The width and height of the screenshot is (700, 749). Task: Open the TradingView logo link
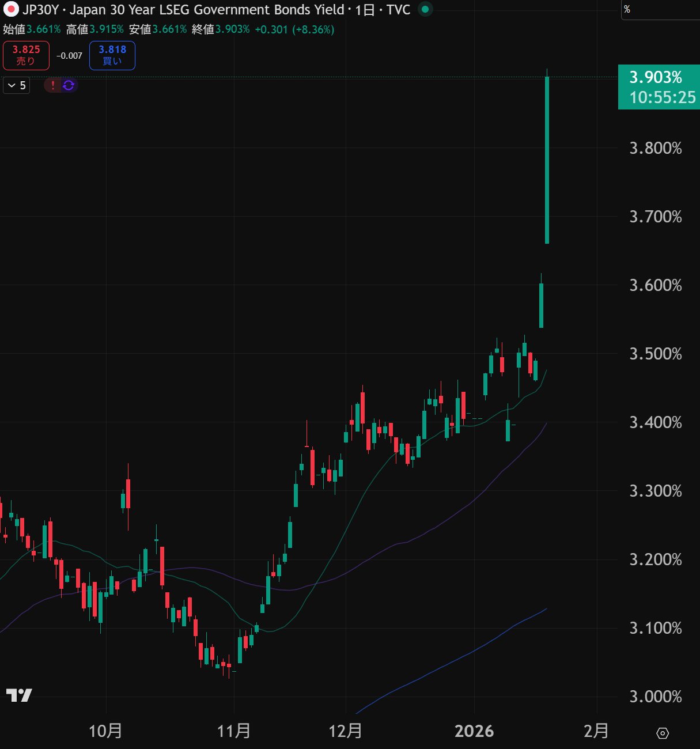pyautogui.click(x=19, y=695)
